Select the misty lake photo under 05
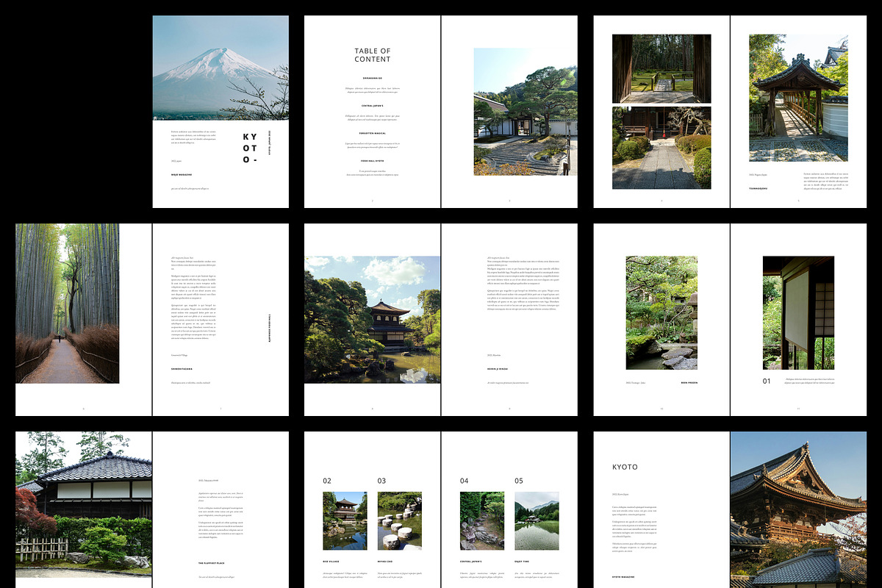 click(537, 520)
